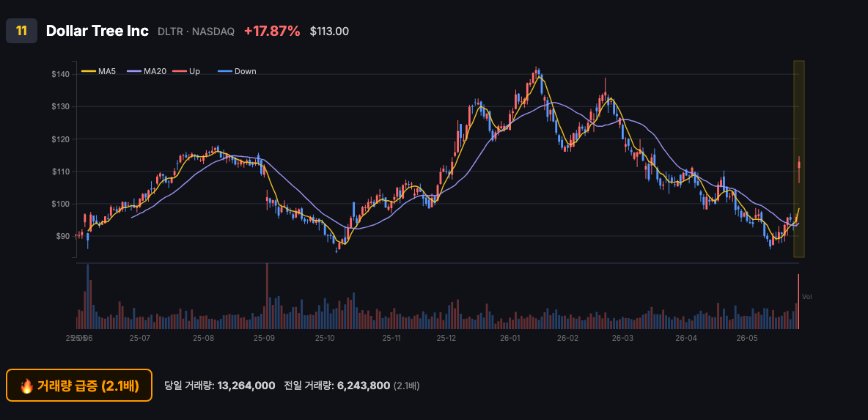
Task: Click the $120 price axis label
Action: [59, 139]
